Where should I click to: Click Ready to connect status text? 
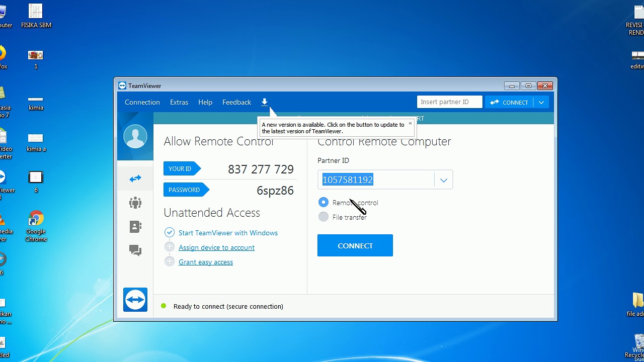pos(228,306)
